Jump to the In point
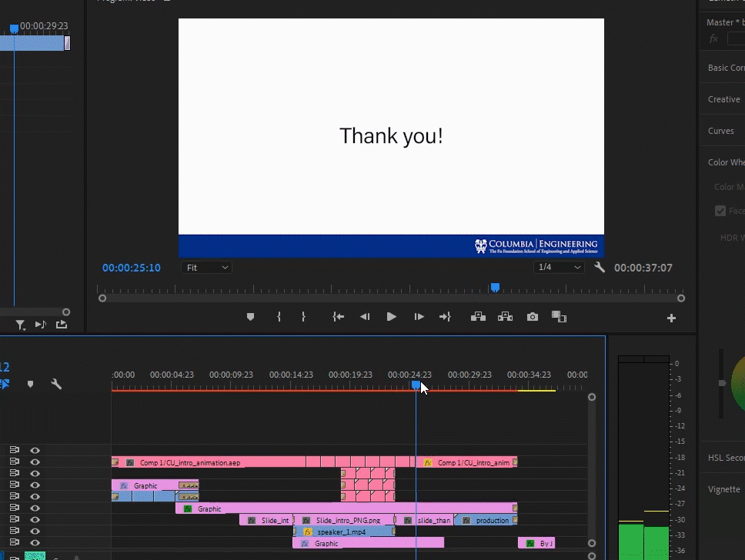 (339, 317)
